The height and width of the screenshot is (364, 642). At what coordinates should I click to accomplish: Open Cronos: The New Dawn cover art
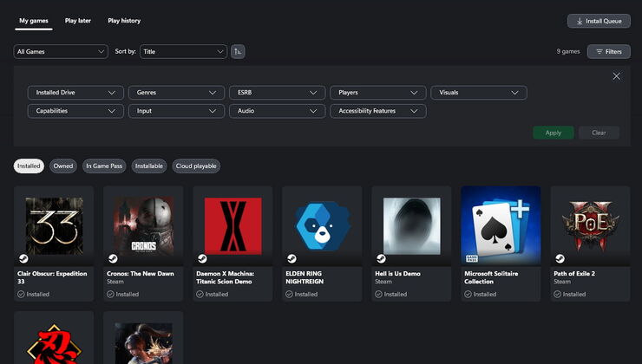coord(143,226)
